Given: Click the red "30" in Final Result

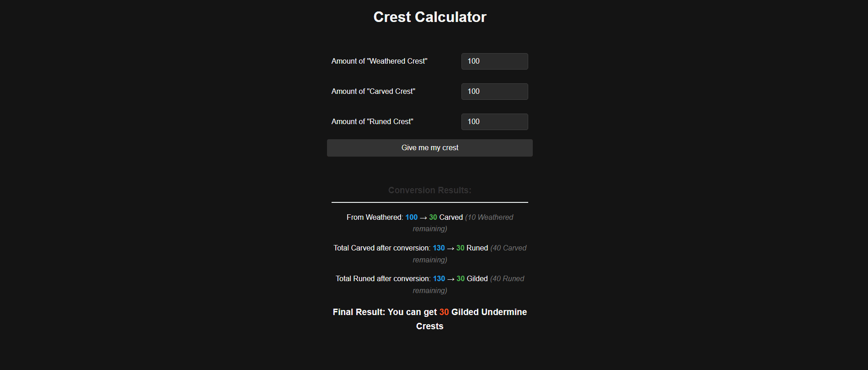Looking at the screenshot, I should pos(444,312).
